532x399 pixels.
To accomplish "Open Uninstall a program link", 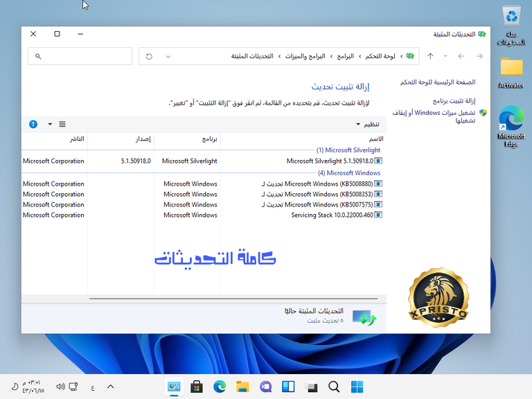I will [454, 100].
